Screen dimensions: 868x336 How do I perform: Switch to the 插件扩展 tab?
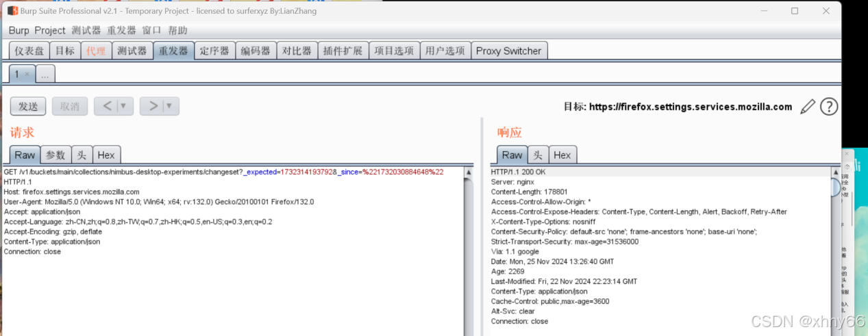tap(343, 51)
